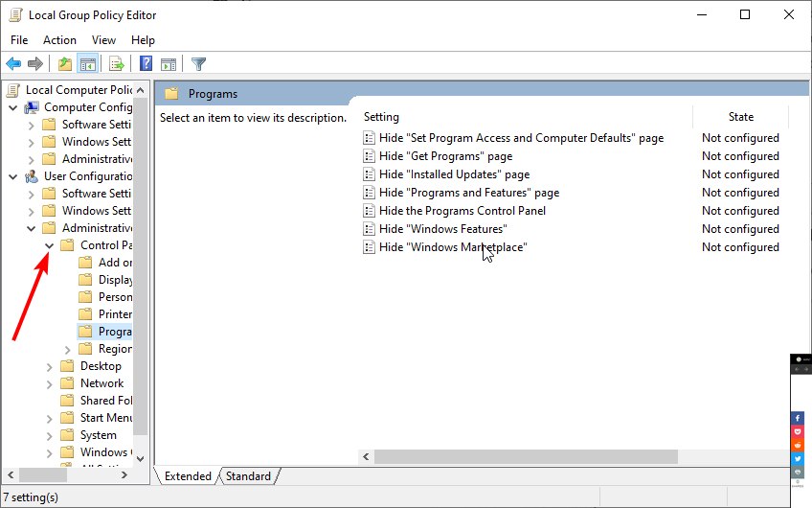Open Help via the blue question mark icon
This screenshot has height=508, width=812.
pyautogui.click(x=147, y=64)
